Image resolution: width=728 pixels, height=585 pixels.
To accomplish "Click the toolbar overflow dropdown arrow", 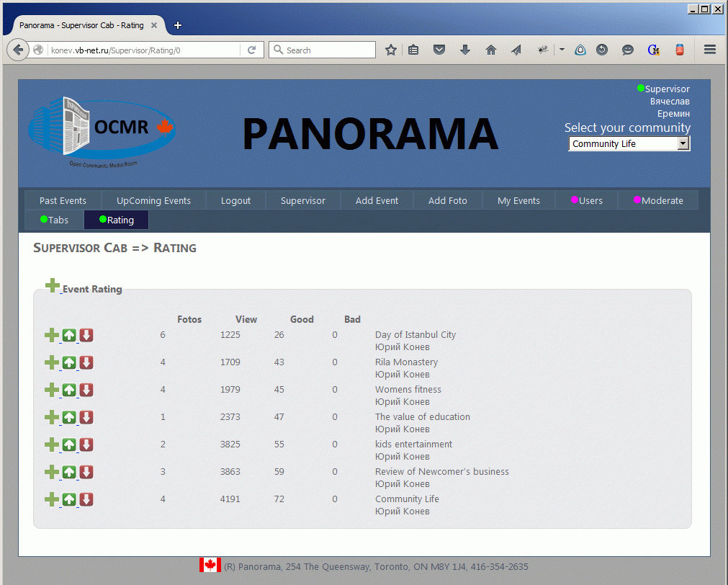I will click(x=562, y=49).
